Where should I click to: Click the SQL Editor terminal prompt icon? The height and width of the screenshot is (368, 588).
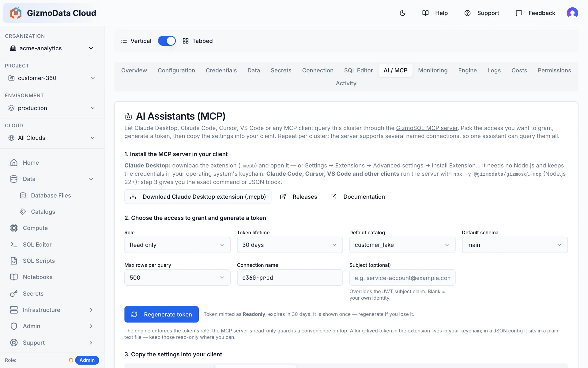14,244
